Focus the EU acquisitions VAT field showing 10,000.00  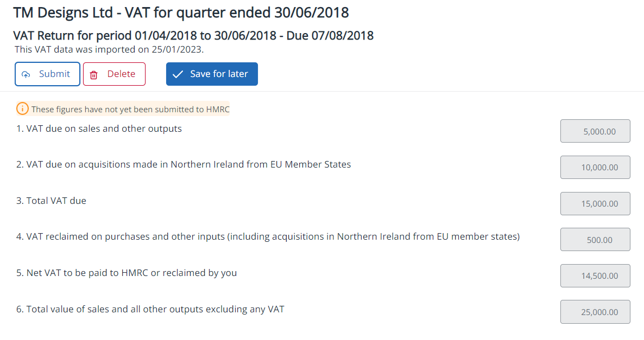click(595, 168)
